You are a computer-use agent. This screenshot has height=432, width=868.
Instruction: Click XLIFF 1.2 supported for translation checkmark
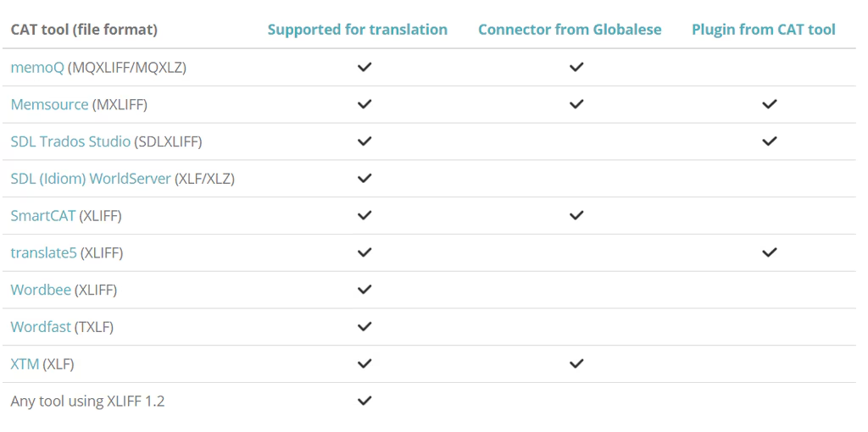364,401
